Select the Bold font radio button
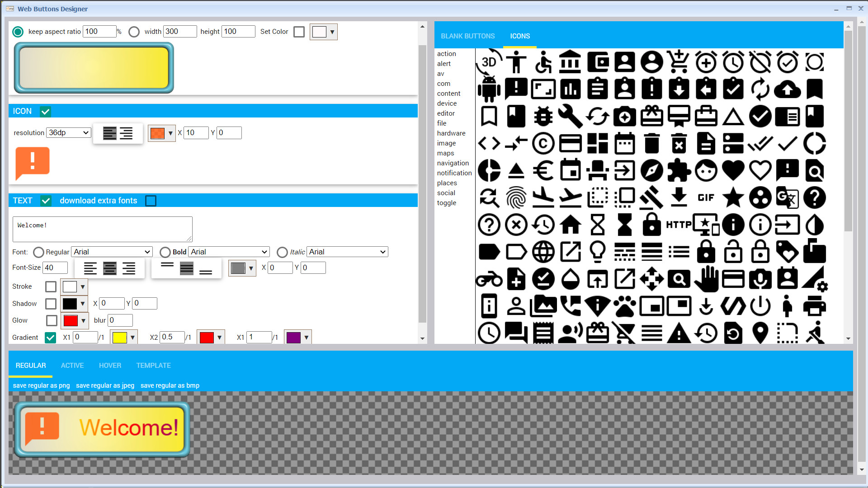Viewport: 868px width, 488px height. [165, 252]
